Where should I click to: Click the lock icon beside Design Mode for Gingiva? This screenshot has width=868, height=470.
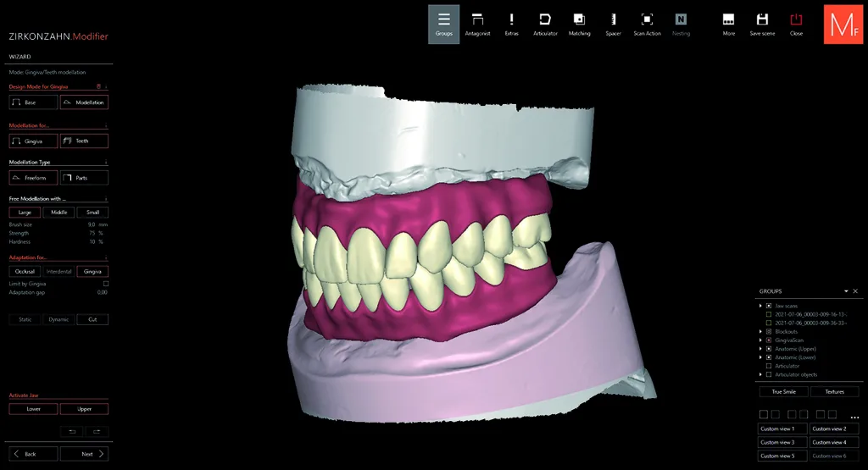coord(98,87)
